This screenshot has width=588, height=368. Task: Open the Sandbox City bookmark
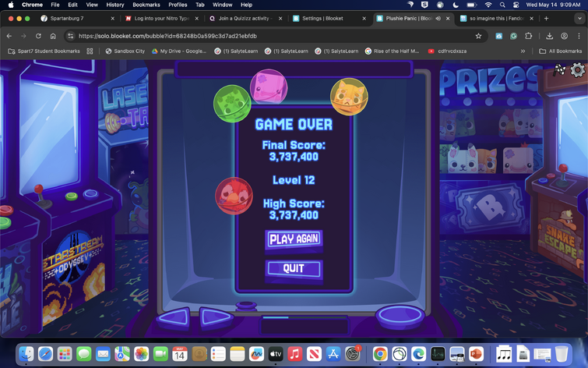[x=125, y=51]
